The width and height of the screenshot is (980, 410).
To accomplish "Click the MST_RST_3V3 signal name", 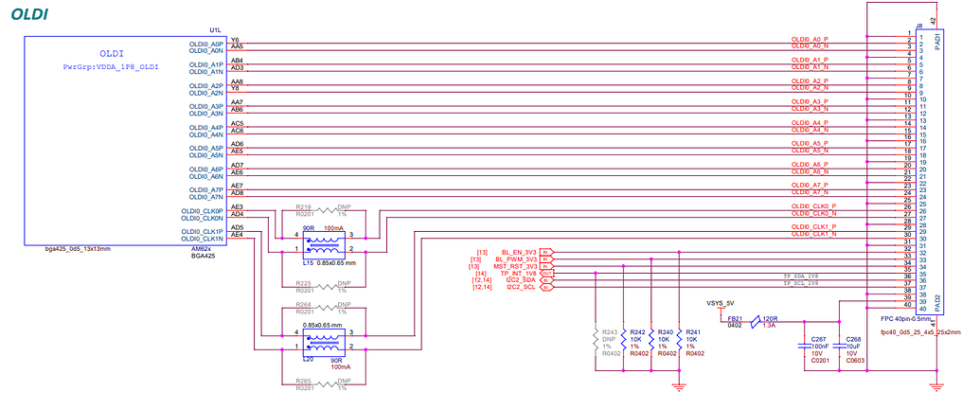I will (514, 266).
